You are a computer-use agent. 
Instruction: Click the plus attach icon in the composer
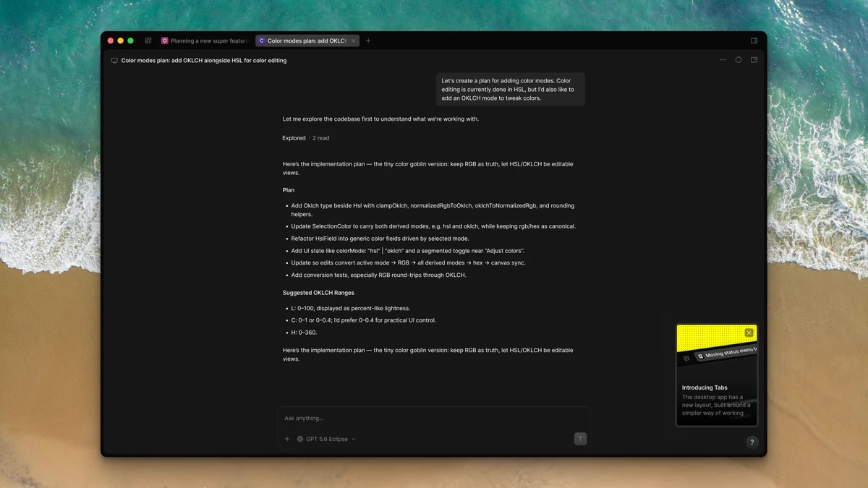click(x=287, y=439)
